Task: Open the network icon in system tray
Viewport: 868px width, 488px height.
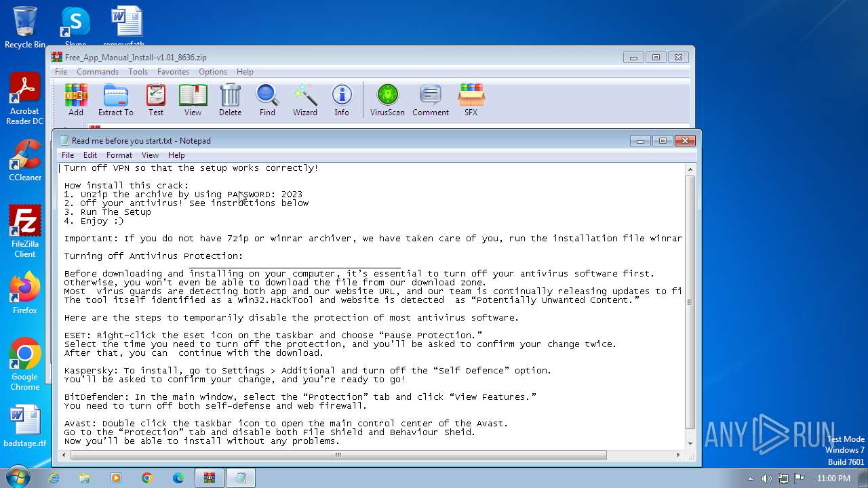Action: click(783, 478)
